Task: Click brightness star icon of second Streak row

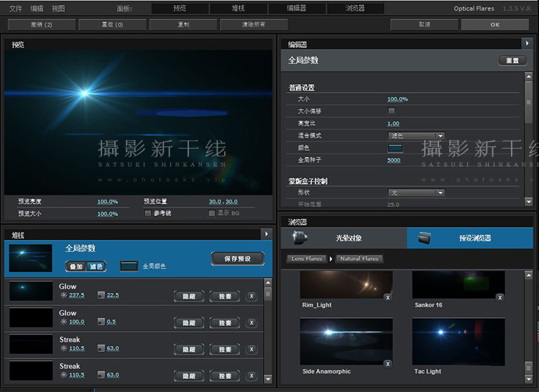Action: (63, 375)
